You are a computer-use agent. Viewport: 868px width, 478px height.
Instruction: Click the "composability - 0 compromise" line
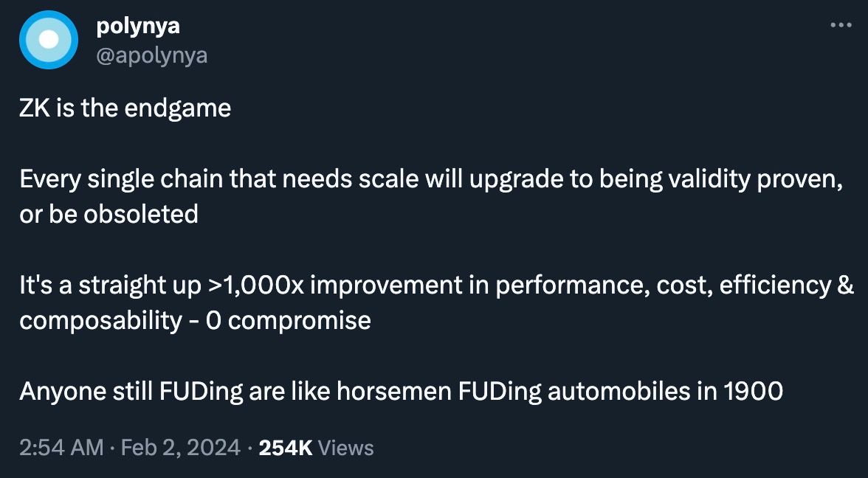pos(195,321)
